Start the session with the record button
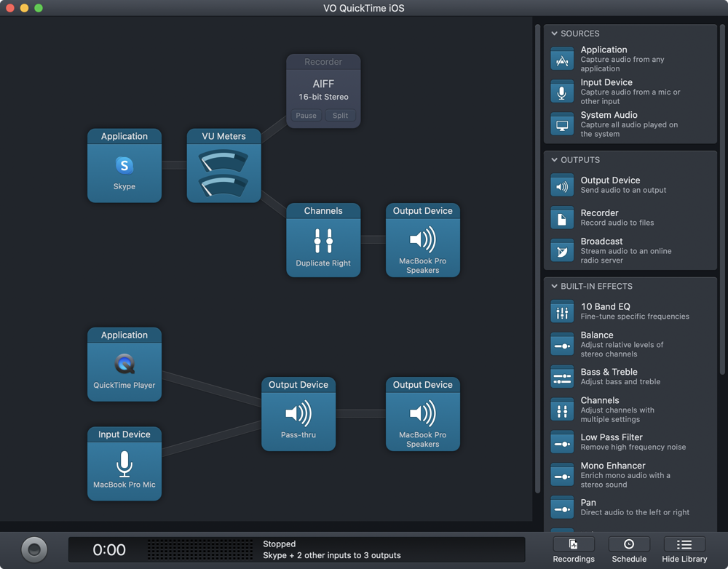The width and height of the screenshot is (728, 569). [x=34, y=549]
